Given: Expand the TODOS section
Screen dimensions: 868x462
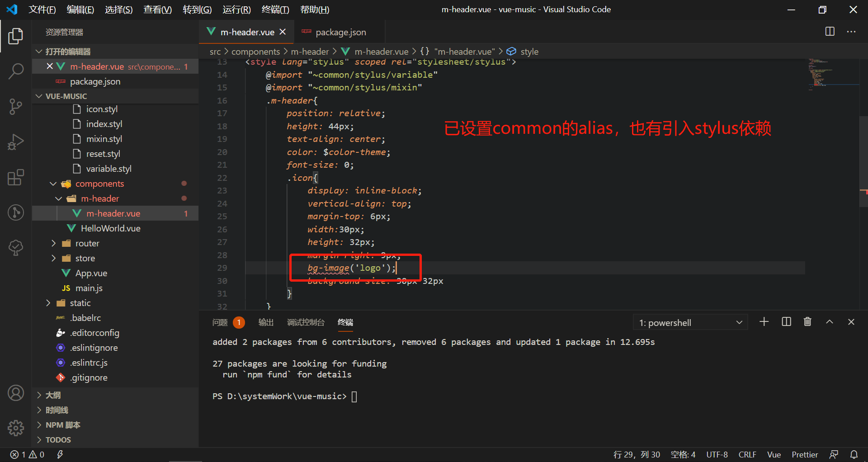Looking at the screenshot, I should pos(39,440).
